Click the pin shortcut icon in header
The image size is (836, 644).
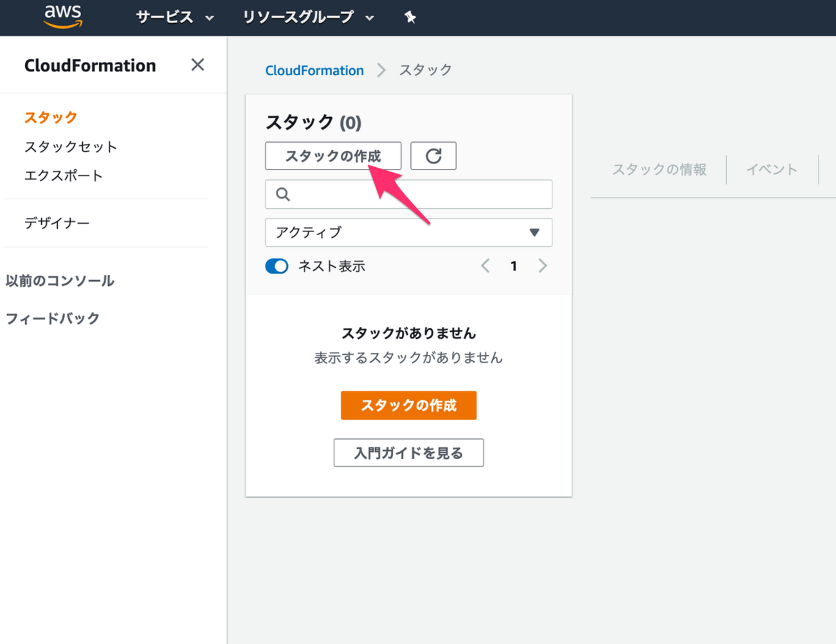[410, 17]
